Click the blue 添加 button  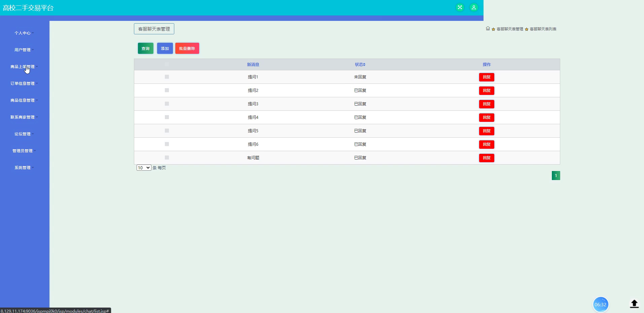[165, 48]
